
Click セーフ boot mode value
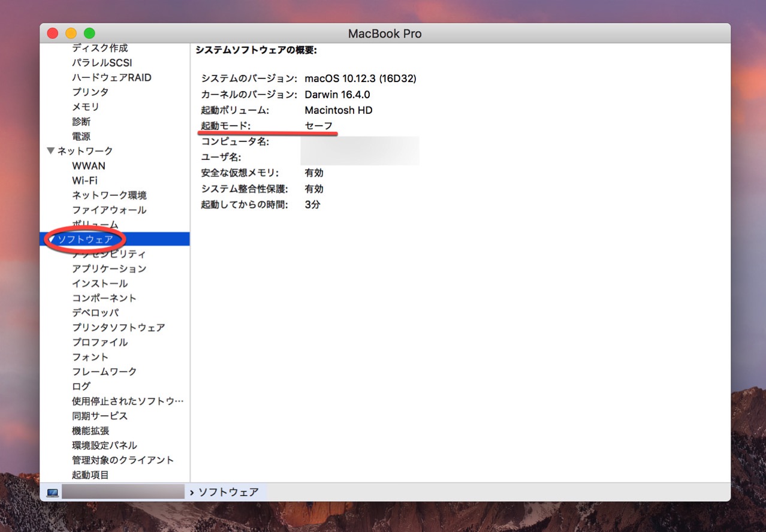pyautogui.click(x=318, y=126)
